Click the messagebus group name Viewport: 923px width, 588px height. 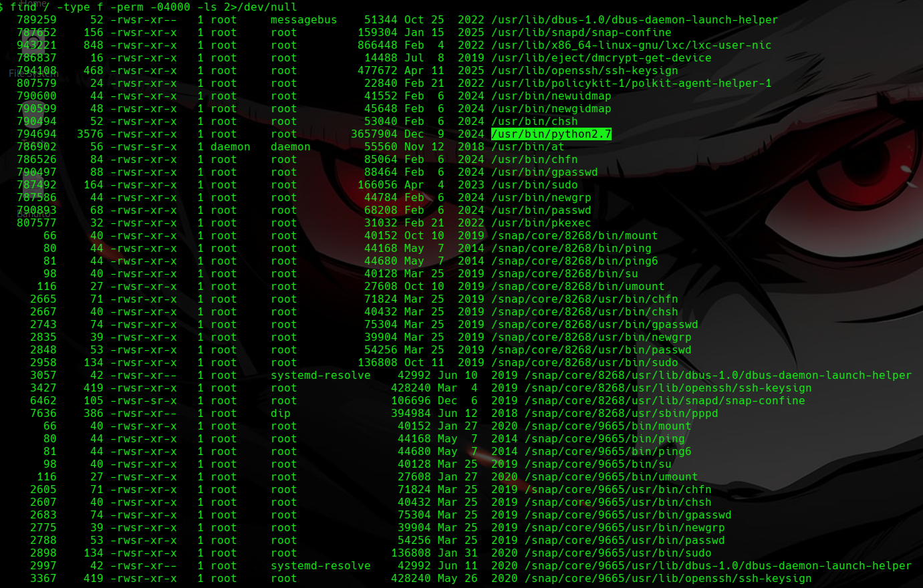[304, 20]
